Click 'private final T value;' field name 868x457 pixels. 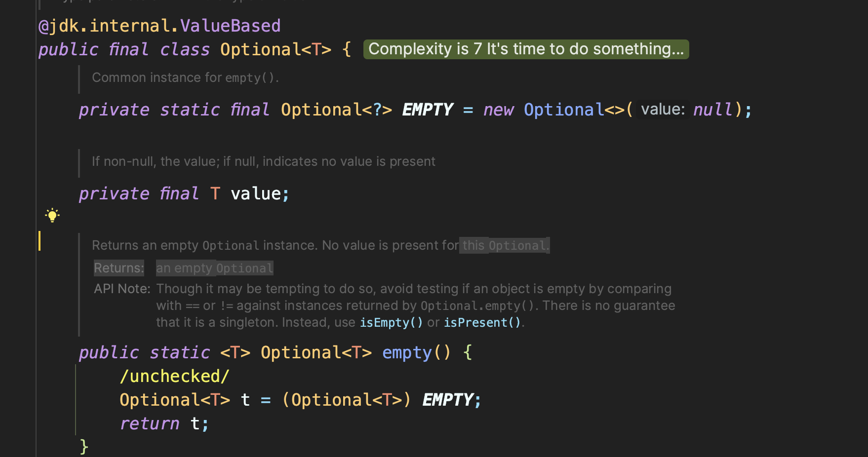tap(256, 194)
